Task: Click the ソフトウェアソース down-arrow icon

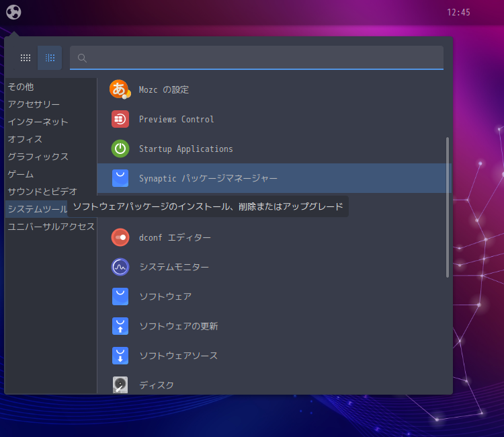Action: tap(120, 356)
